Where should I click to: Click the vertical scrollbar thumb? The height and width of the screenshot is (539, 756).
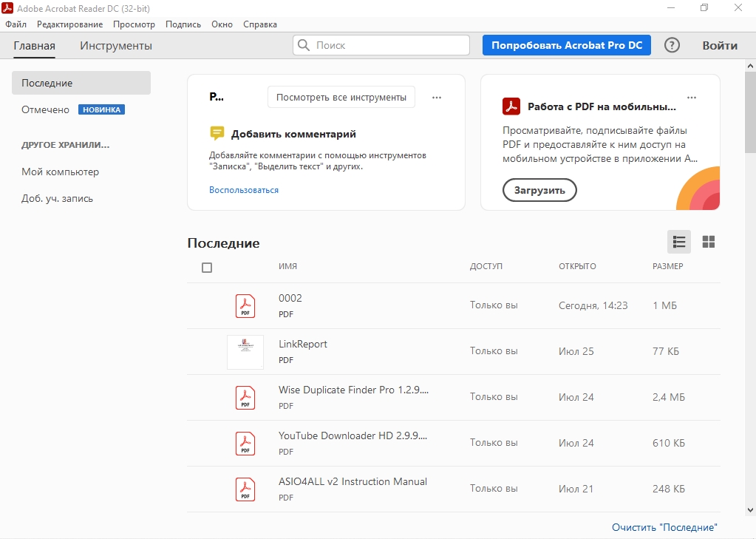[750, 111]
